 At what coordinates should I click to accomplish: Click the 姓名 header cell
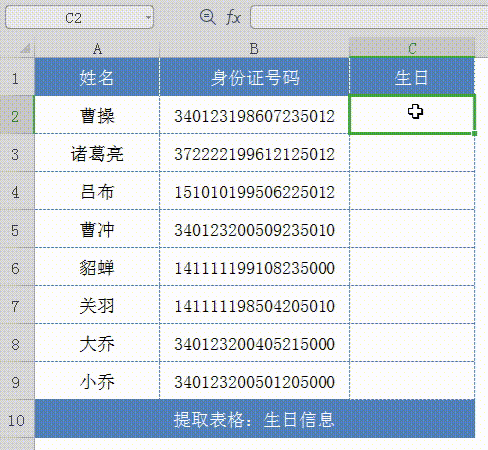tap(97, 77)
